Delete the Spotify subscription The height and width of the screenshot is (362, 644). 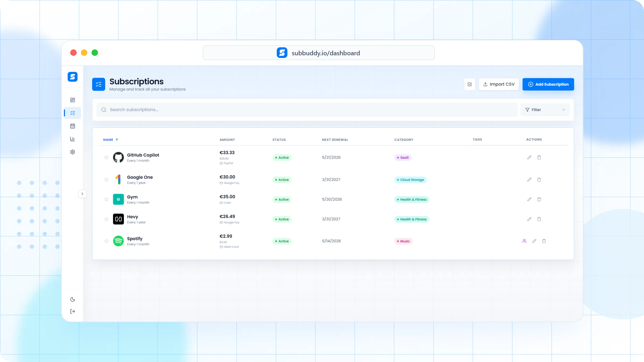pyautogui.click(x=544, y=241)
